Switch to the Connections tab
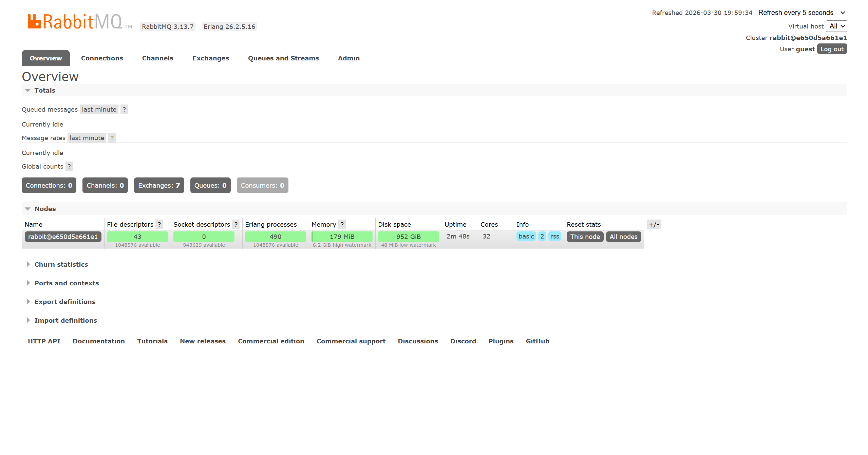The width and height of the screenshot is (868, 455). click(x=102, y=58)
